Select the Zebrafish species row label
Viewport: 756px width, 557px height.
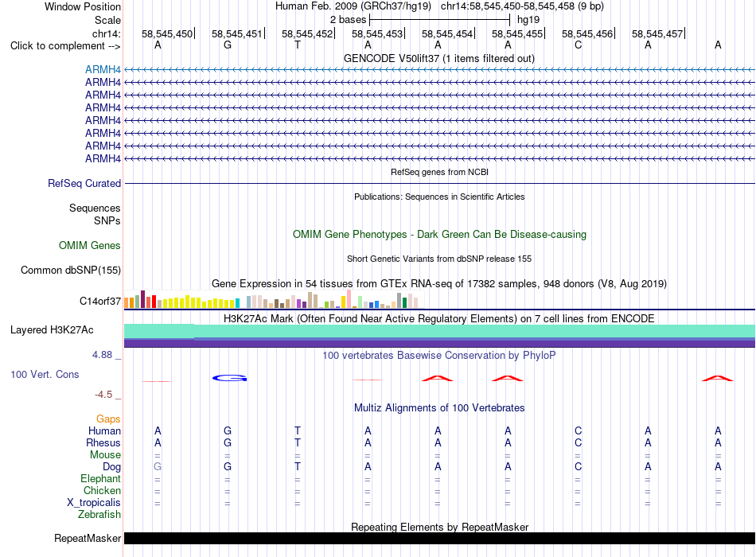pos(99,514)
